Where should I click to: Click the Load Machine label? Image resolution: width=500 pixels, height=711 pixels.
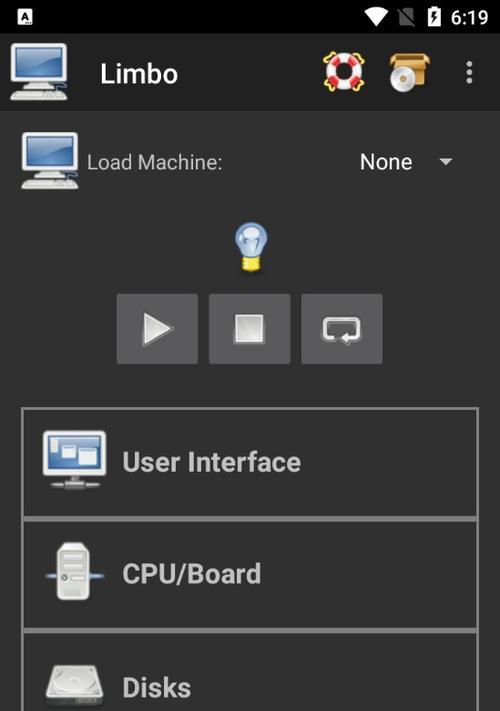[155, 162]
